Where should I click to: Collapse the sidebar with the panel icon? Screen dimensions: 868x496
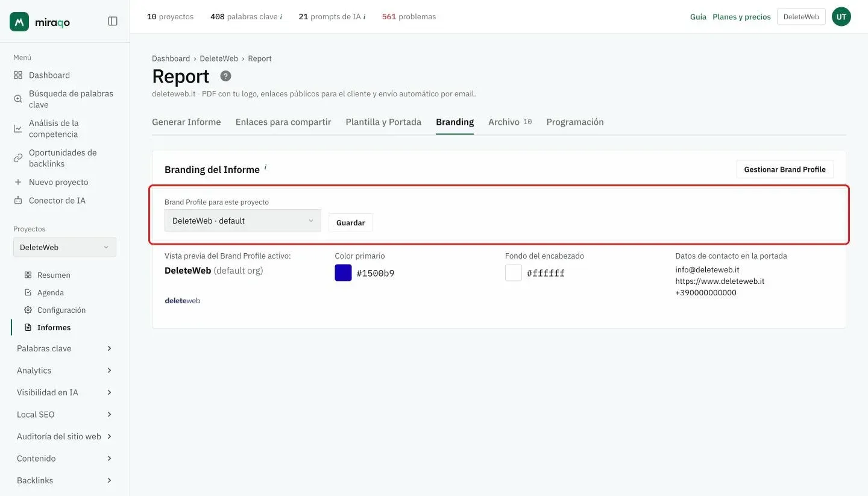(x=113, y=21)
